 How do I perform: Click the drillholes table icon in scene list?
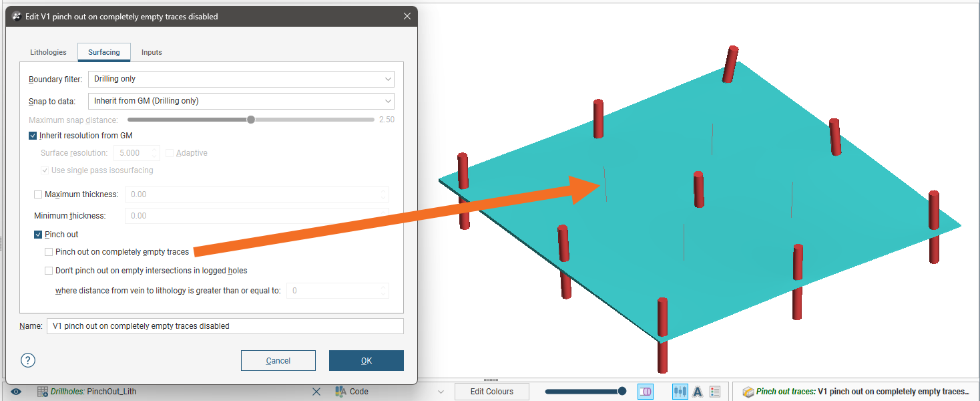[x=43, y=392]
